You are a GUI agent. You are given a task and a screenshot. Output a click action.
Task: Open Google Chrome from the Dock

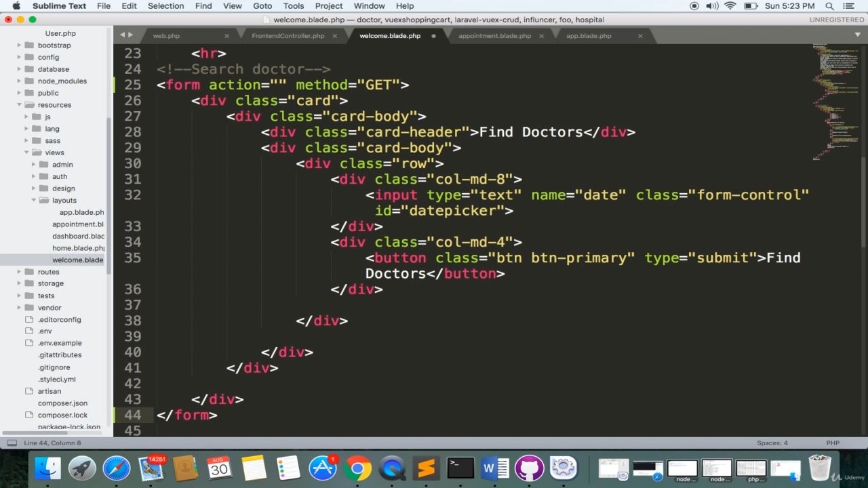[x=357, y=468]
